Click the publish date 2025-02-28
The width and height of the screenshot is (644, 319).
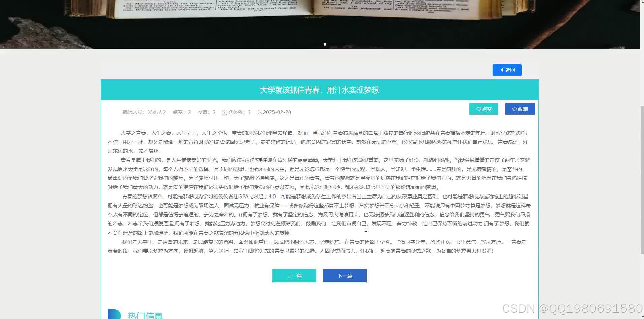[277, 112]
